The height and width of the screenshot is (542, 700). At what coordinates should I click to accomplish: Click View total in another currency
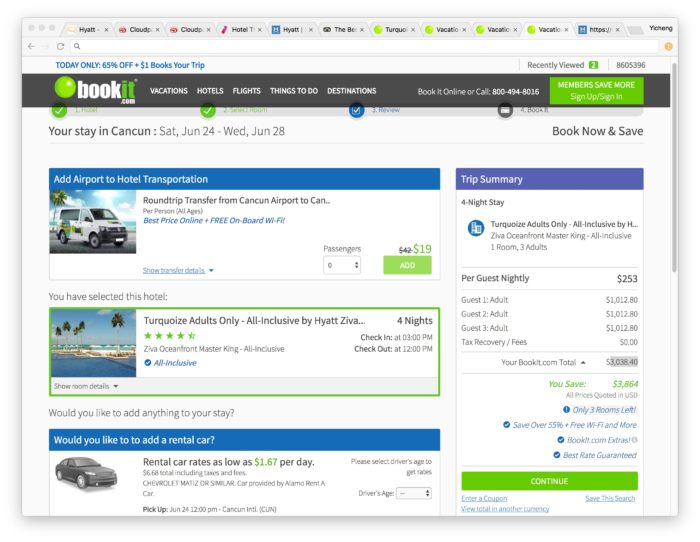505,509
